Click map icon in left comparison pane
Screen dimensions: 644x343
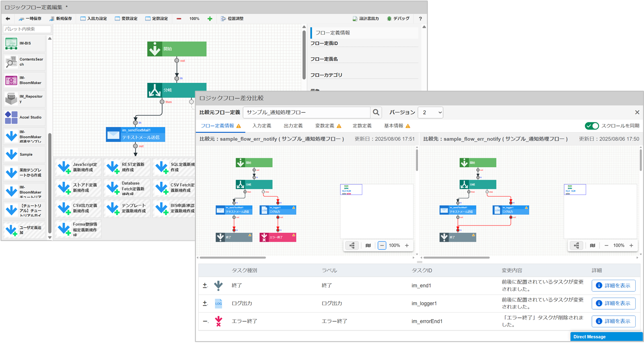click(368, 245)
